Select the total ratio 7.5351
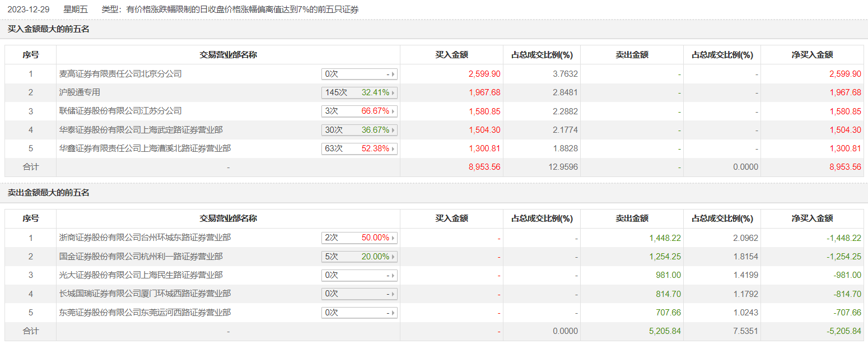This screenshot has height=344, width=868. pos(744,331)
